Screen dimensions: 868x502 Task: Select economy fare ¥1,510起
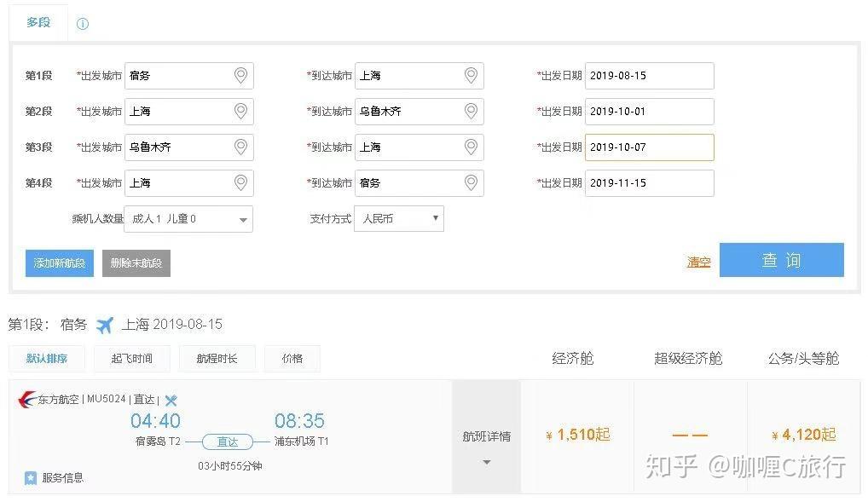[x=578, y=435]
